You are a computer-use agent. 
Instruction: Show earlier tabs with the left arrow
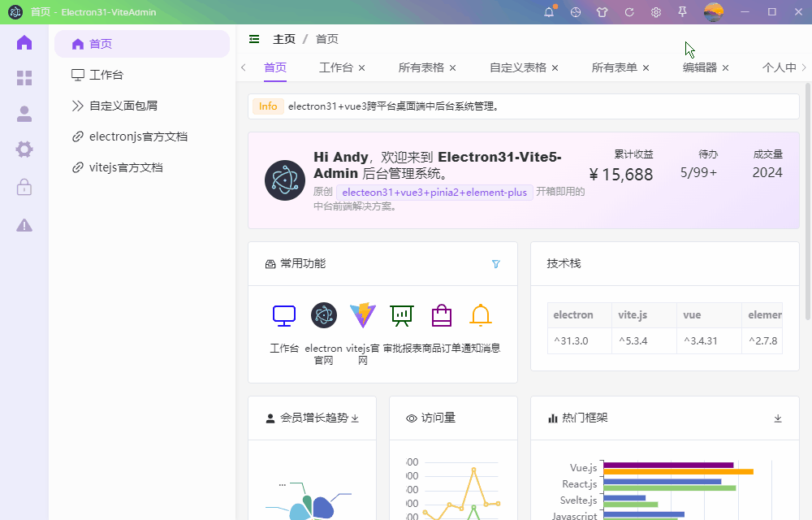244,67
